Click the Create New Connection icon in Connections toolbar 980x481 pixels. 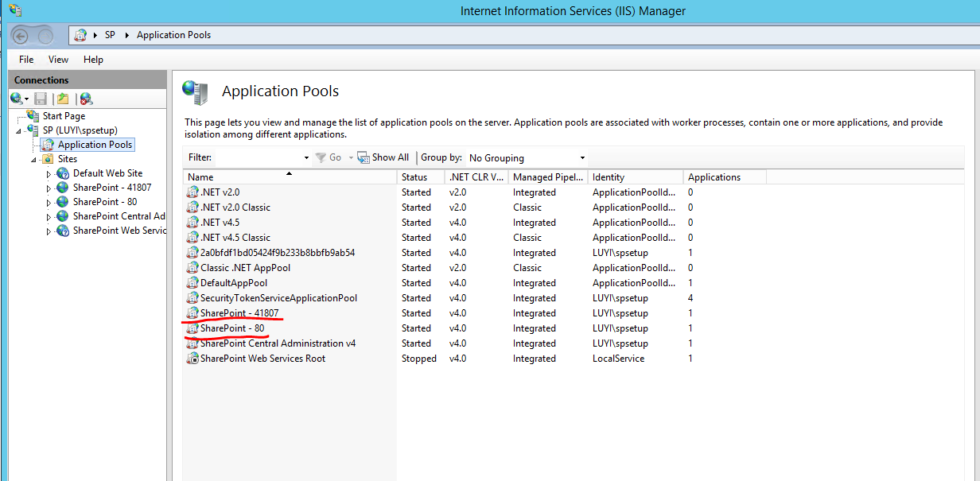(x=17, y=98)
